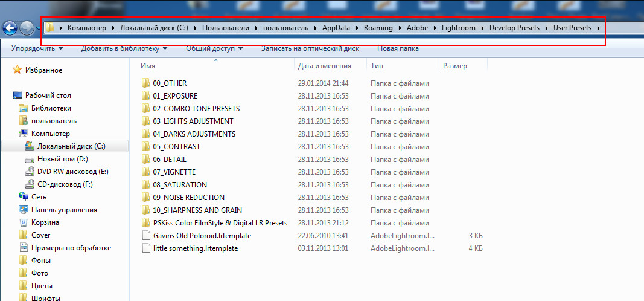Select the 07_VIGNETTE folder icon
The width and height of the screenshot is (644, 301).
[x=145, y=172]
